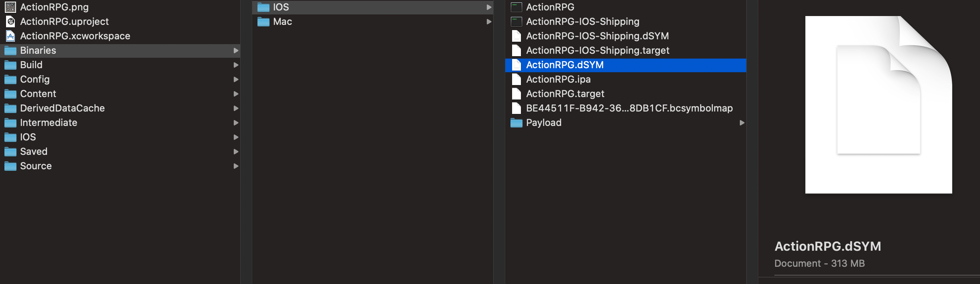Click the DerivedDataCache folder icon
The image size is (980, 284).
pyautogui.click(x=10, y=108)
